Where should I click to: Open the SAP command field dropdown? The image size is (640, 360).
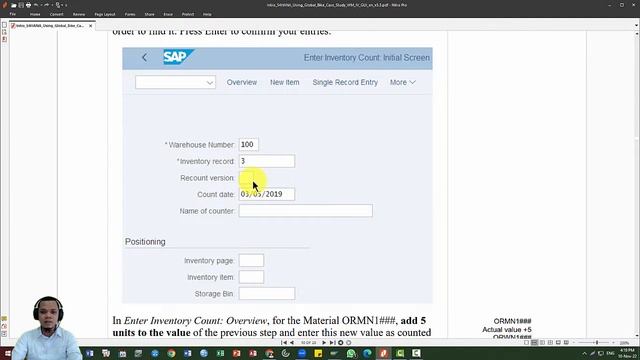[209, 82]
